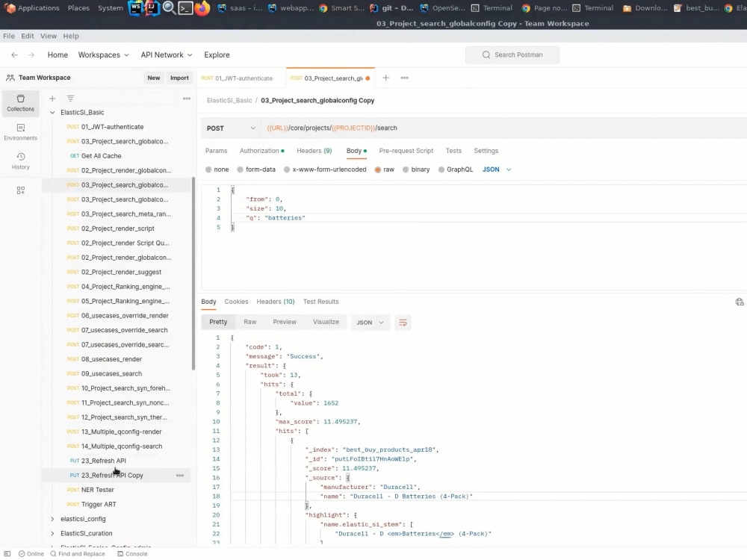Open the Postman Console
The image size is (747, 560).
click(x=132, y=553)
